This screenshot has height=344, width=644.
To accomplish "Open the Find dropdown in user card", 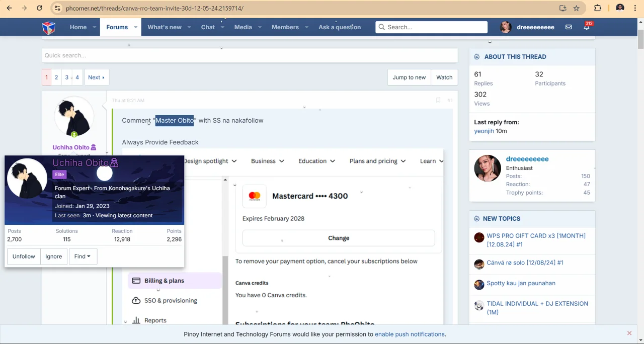I will [83, 256].
